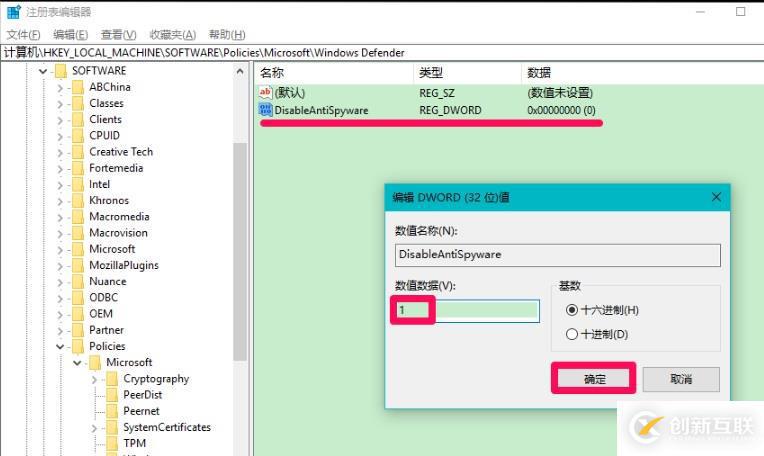Close the 编辑 DWORD dialog with X

click(716, 197)
